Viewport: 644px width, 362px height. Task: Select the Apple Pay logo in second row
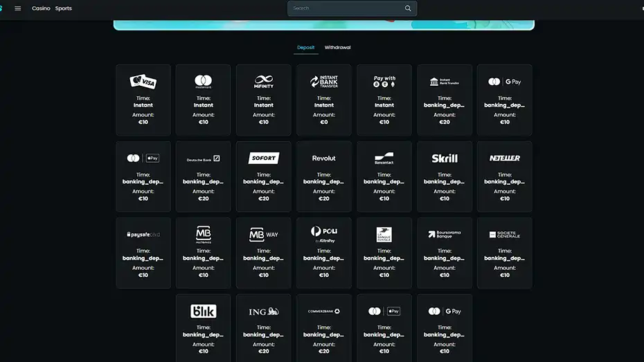(x=143, y=158)
